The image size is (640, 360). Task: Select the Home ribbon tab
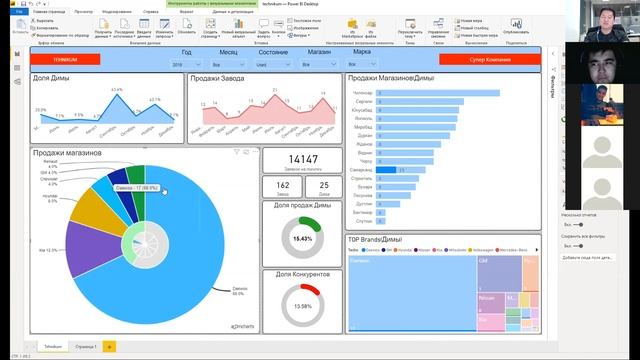click(x=49, y=12)
